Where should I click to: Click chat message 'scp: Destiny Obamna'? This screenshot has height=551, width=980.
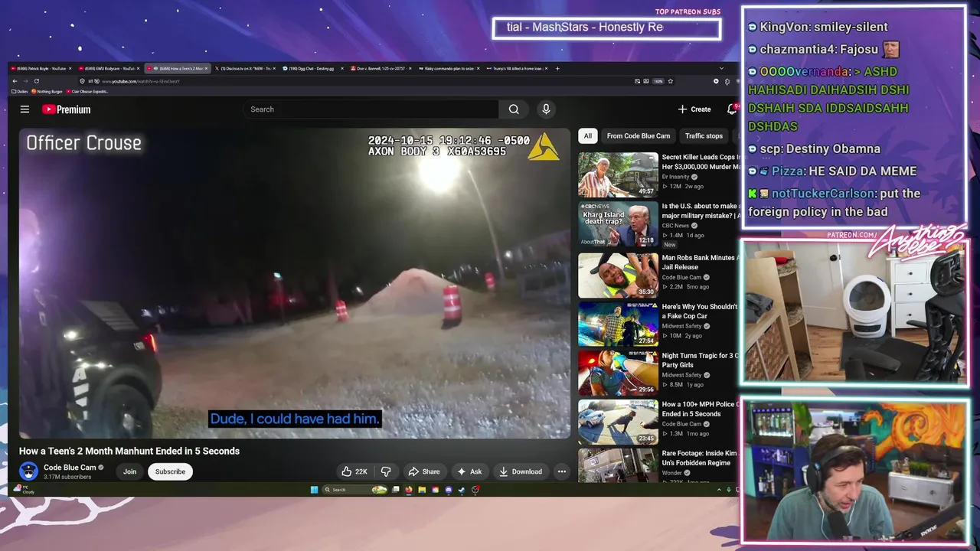point(822,148)
